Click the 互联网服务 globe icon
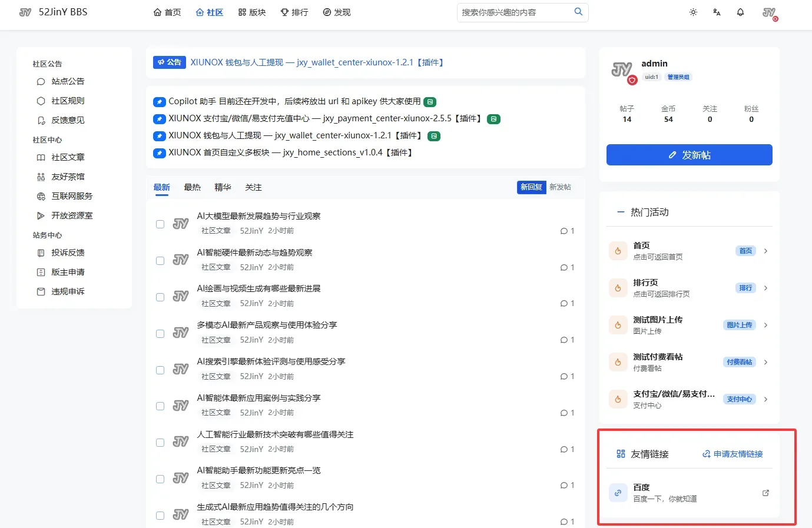 [41, 196]
